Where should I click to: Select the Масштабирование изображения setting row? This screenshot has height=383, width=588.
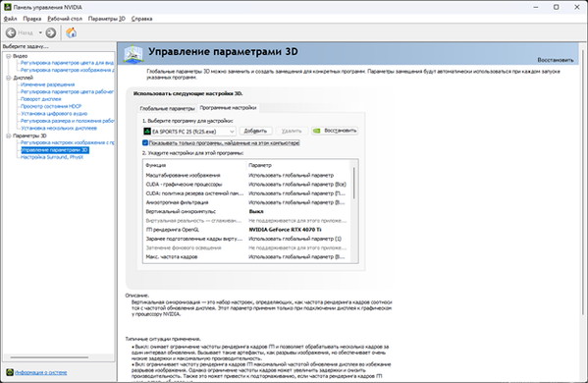click(246, 175)
